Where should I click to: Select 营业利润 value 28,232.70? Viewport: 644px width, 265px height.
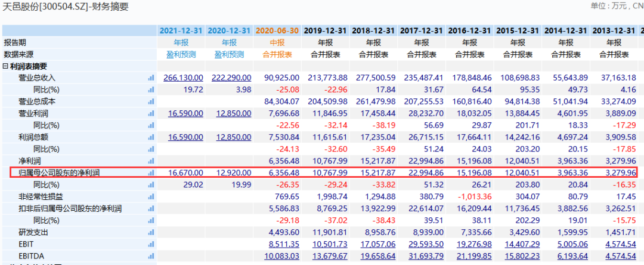pos(426,113)
